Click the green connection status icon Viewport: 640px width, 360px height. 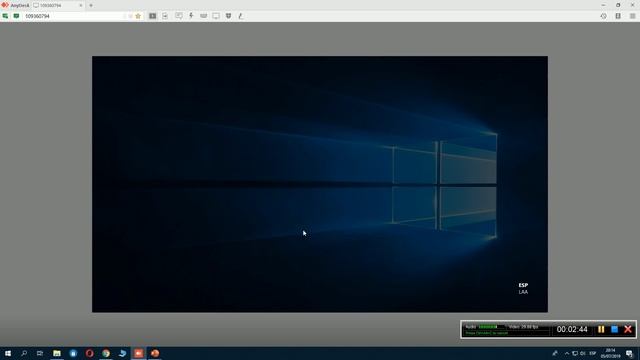(5, 16)
